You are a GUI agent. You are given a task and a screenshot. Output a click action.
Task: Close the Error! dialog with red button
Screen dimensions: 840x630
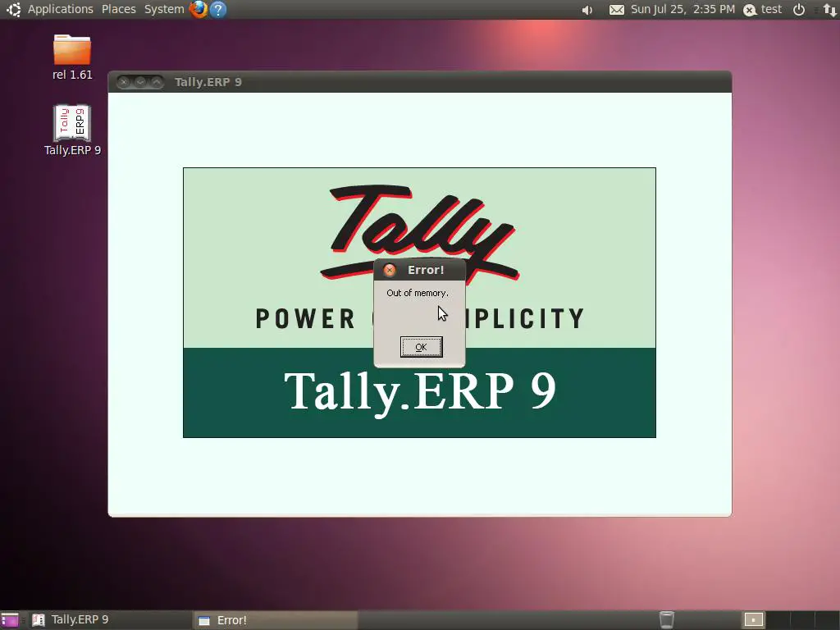click(390, 270)
